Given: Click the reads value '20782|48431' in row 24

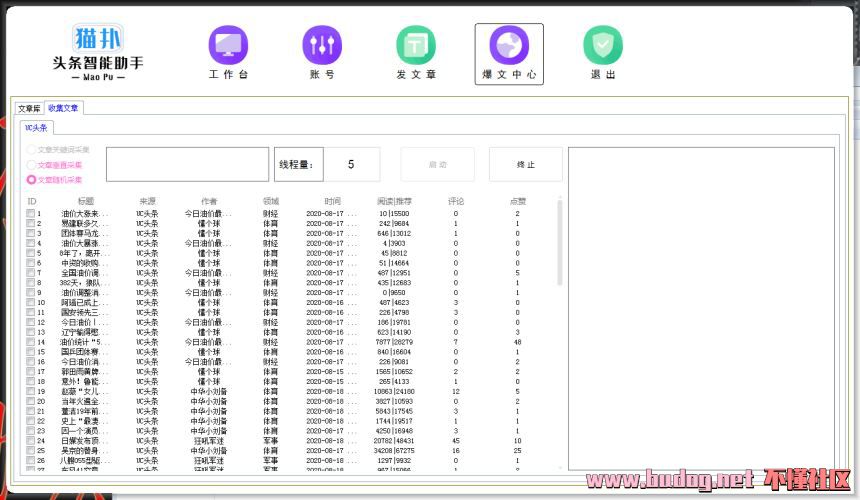Looking at the screenshot, I should click(394, 441).
